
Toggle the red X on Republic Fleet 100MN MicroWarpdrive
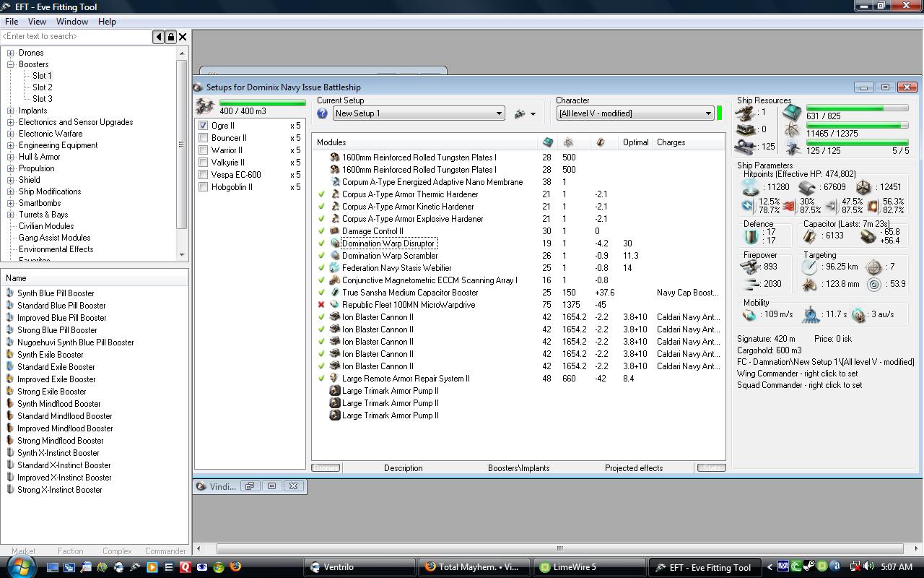coord(321,305)
